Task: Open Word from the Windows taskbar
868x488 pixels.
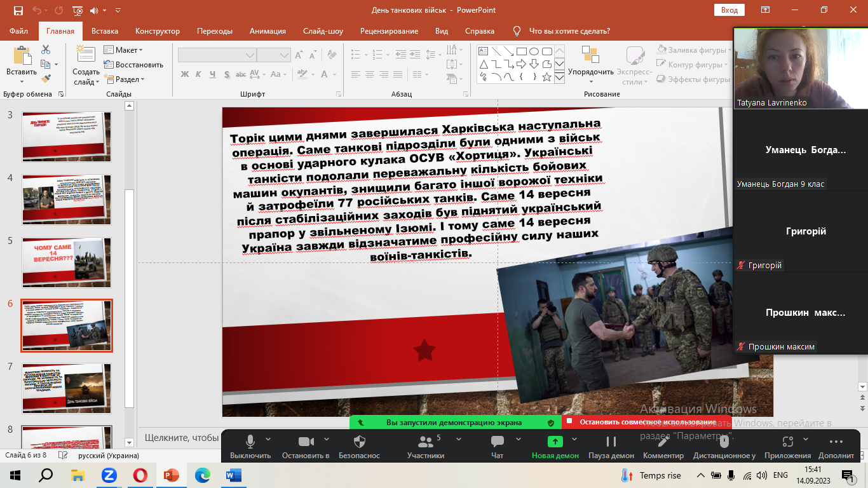Action: pos(233,475)
